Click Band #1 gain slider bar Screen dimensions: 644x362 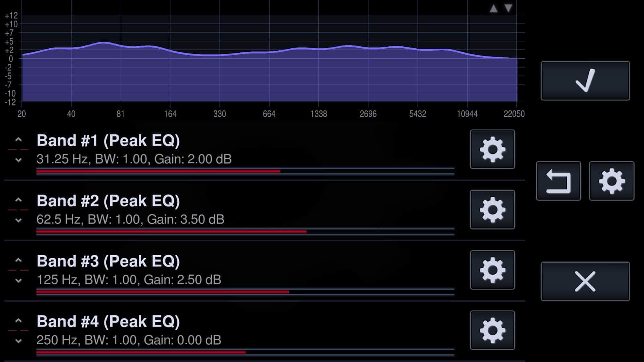pos(245,171)
